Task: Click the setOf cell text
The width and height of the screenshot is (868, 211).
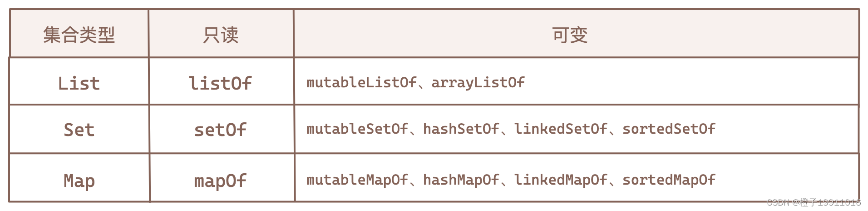Action: pyautogui.click(x=220, y=130)
